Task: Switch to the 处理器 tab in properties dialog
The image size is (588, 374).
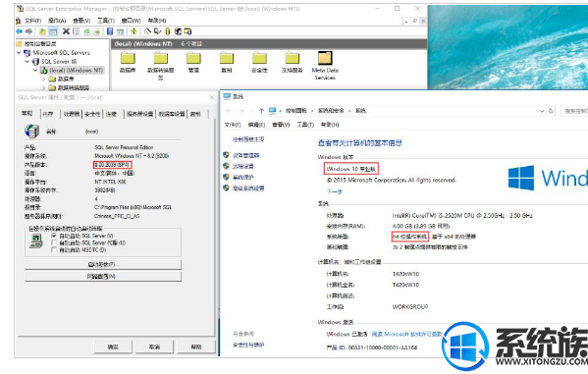Action: 72,114
